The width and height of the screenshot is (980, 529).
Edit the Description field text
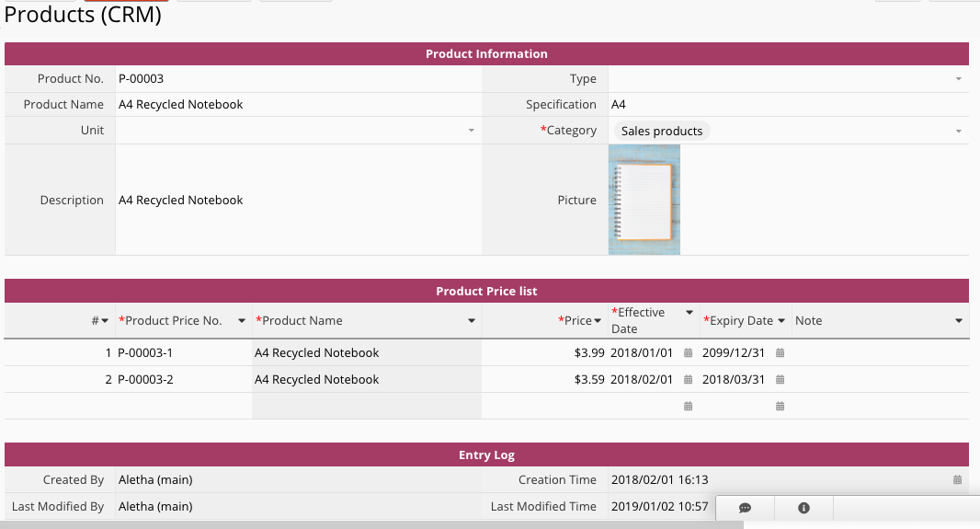click(x=298, y=200)
